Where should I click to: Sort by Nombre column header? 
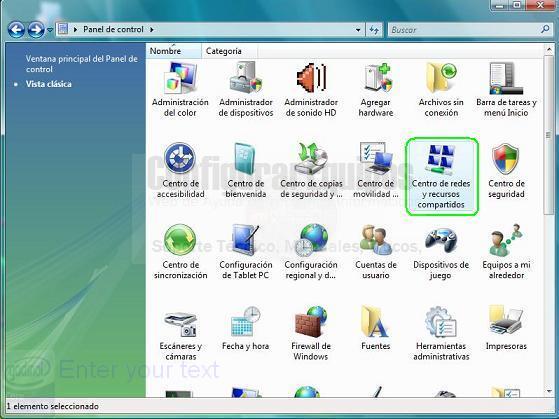pos(174,51)
